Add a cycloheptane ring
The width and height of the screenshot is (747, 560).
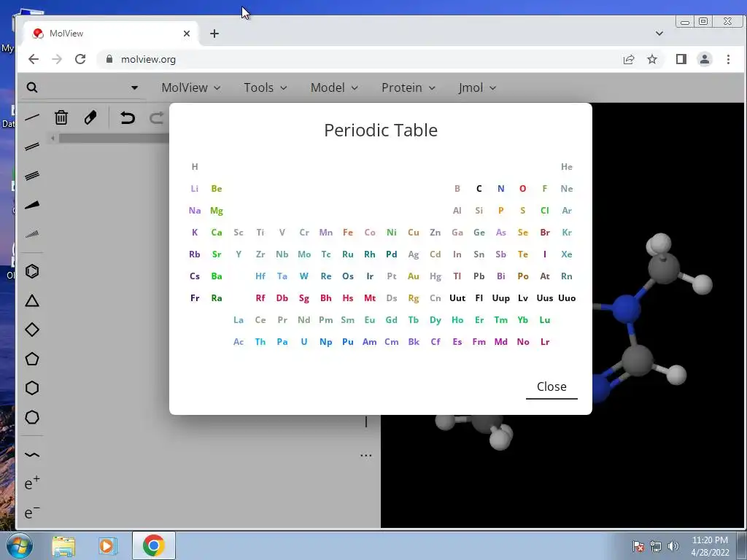click(32, 417)
